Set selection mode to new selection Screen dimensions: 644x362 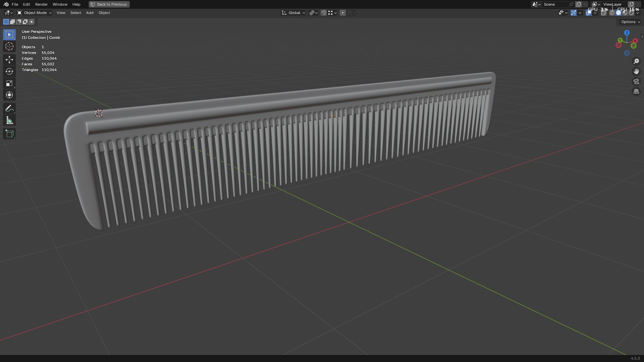6,22
